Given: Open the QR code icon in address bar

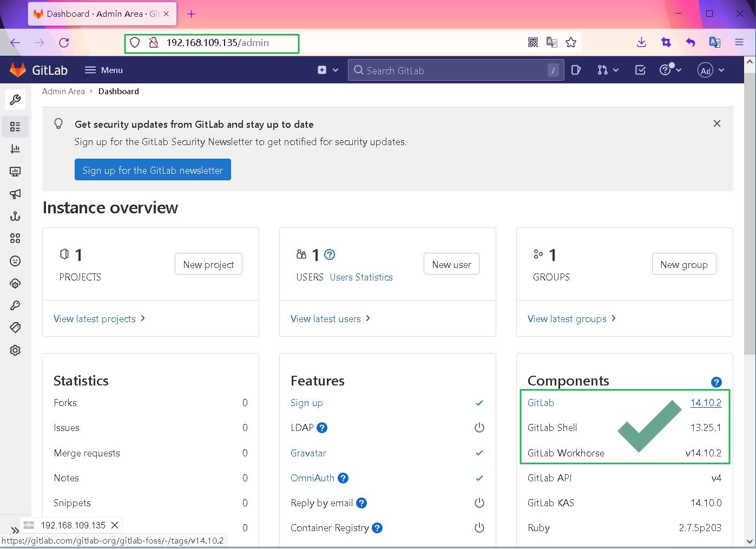Looking at the screenshot, I should pos(533,42).
